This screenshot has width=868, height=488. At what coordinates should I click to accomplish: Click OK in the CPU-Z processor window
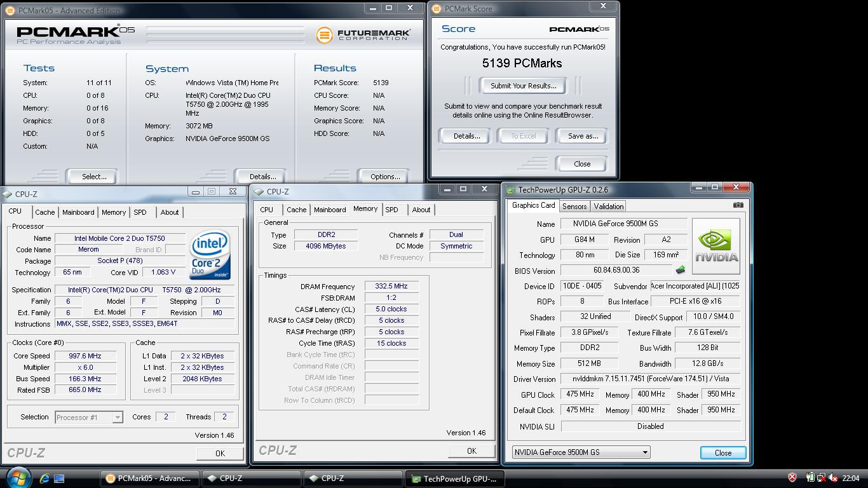pyautogui.click(x=220, y=453)
